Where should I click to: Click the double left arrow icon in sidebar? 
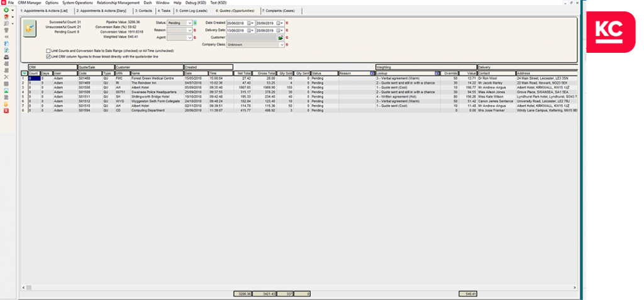coord(6,36)
